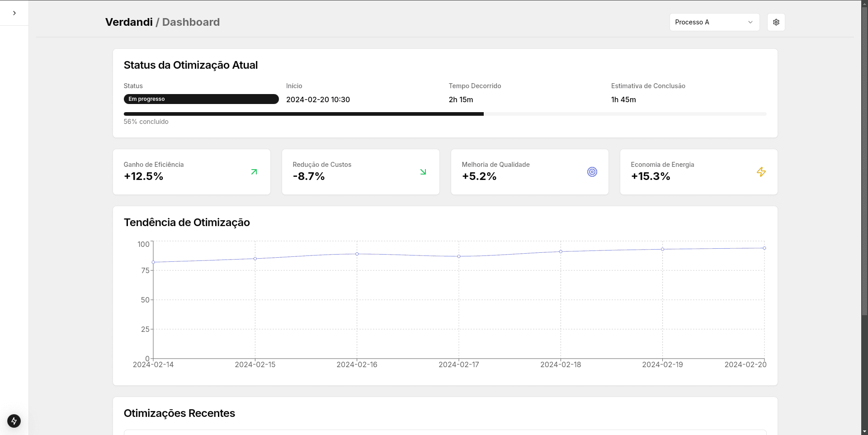Image resolution: width=868 pixels, height=435 pixels.
Task: Click the -8.7% cost reduction value
Action: pyautogui.click(x=309, y=176)
